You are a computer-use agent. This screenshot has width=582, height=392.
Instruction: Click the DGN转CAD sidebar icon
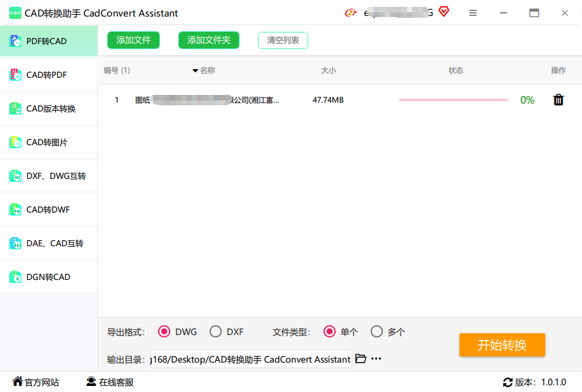[x=15, y=277]
